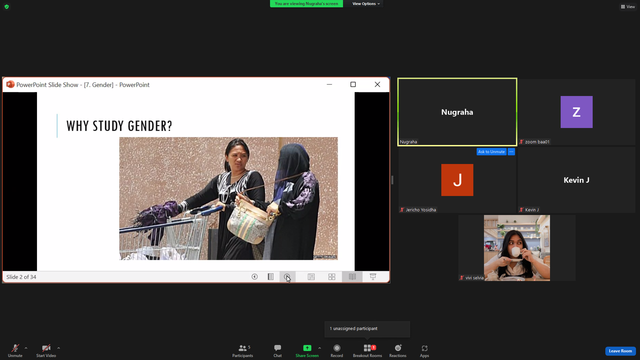640x360 pixels.
Task: Select the zoom baa01 participant tile
Action: coord(576,112)
